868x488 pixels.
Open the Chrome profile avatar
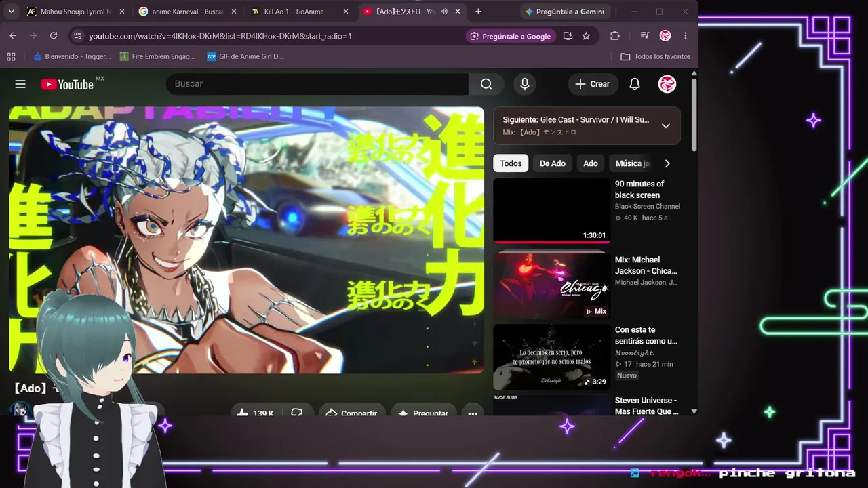[665, 36]
